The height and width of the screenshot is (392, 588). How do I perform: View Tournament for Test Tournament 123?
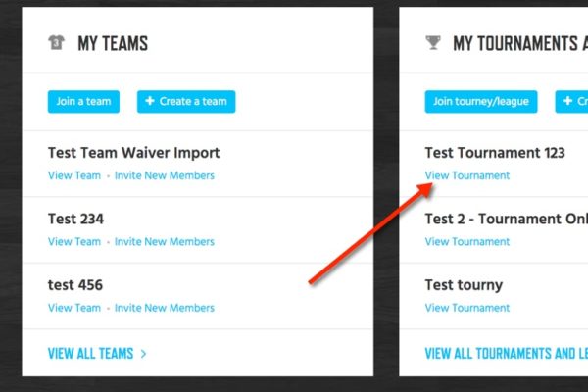(x=467, y=175)
